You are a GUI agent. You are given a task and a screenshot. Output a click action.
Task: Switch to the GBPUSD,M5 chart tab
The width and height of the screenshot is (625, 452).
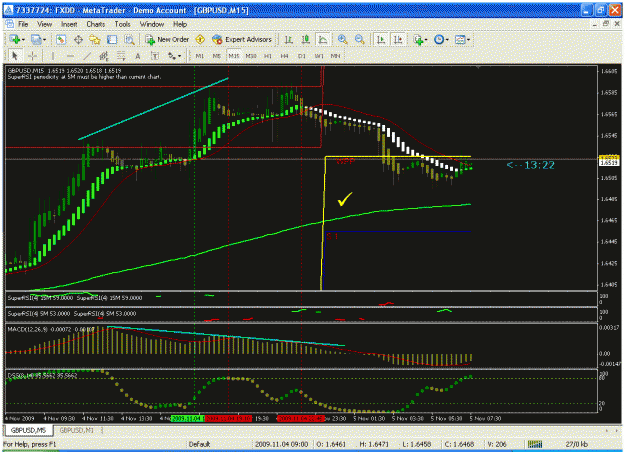click(x=28, y=430)
